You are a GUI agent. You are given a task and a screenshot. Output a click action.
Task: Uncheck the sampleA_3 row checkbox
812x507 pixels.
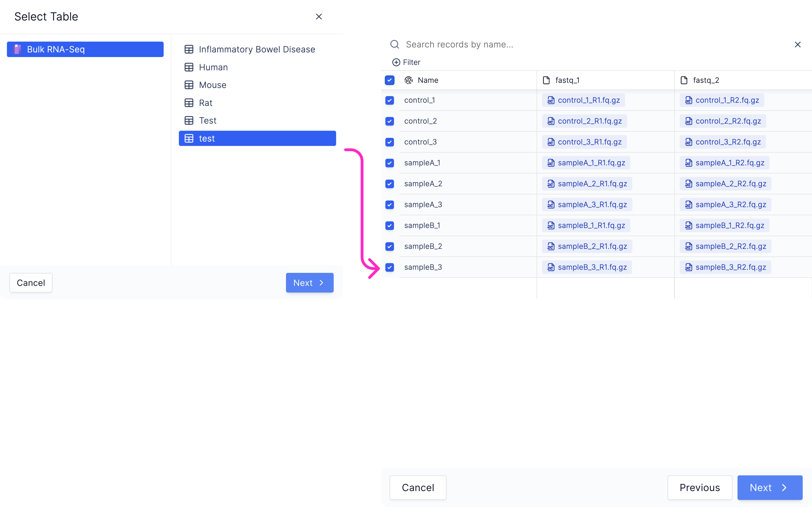(x=390, y=205)
